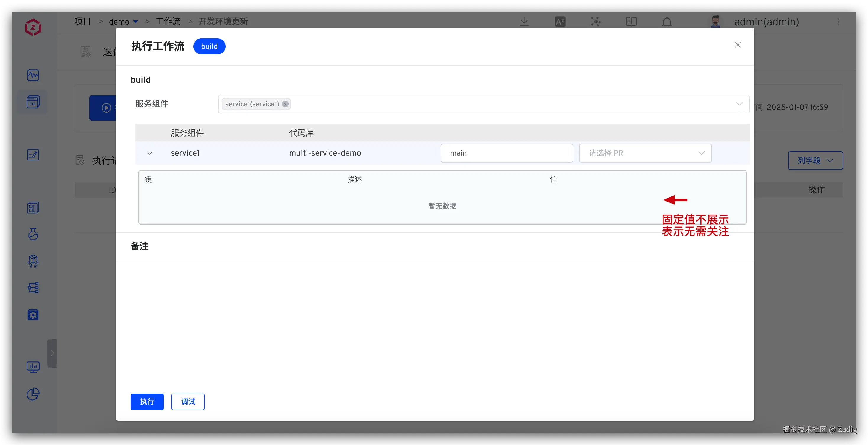Screen dimensions: 868x445
Task: Open the activity monitor sidebar icon
Action: (33, 75)
